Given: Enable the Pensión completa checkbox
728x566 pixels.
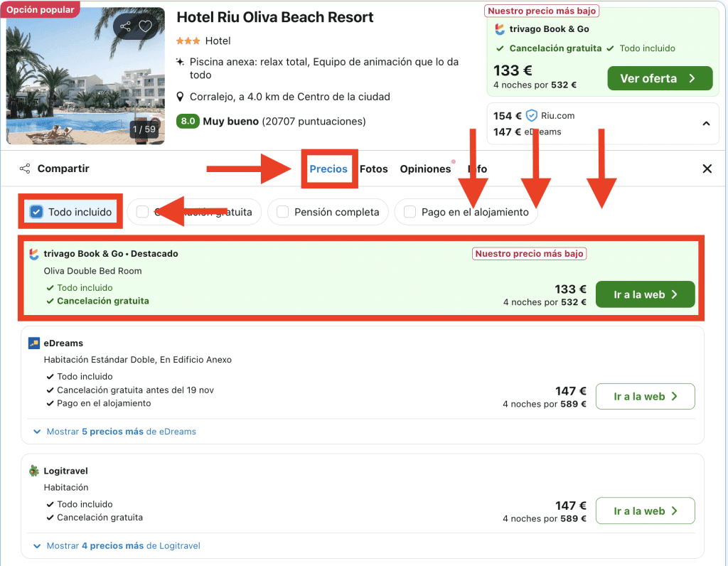Looking at the screenshot, I should pyautogui.click(x=283, y=212).
